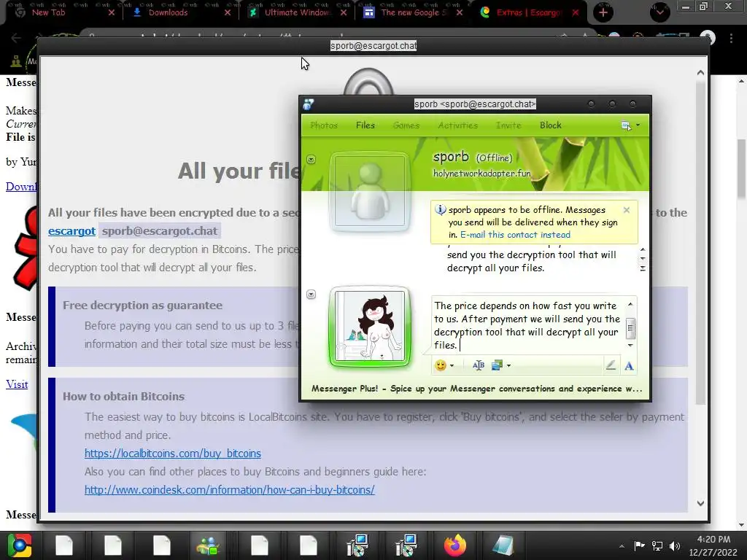Click the volume speaker tray icon

click(x=675, y=545)
